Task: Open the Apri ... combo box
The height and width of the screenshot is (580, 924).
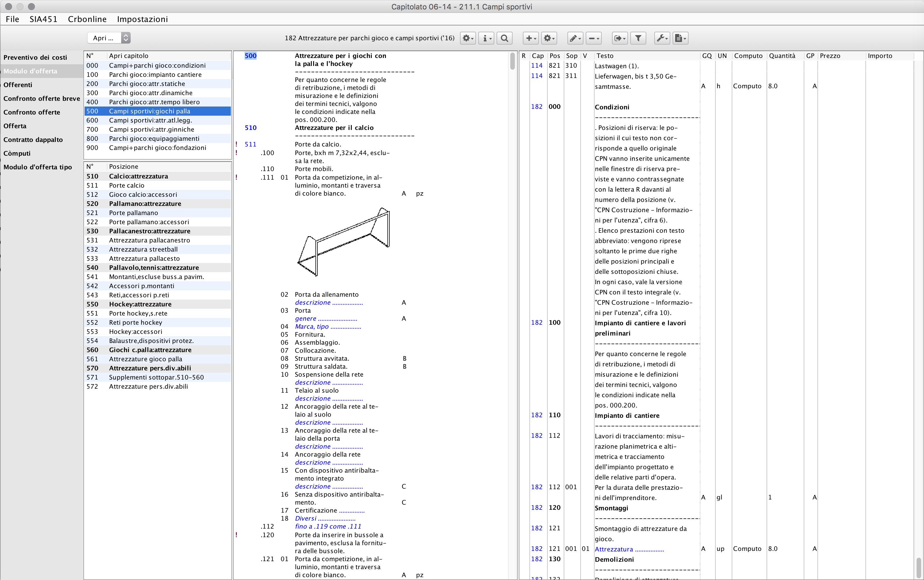Action: click(x=109, y=38)
